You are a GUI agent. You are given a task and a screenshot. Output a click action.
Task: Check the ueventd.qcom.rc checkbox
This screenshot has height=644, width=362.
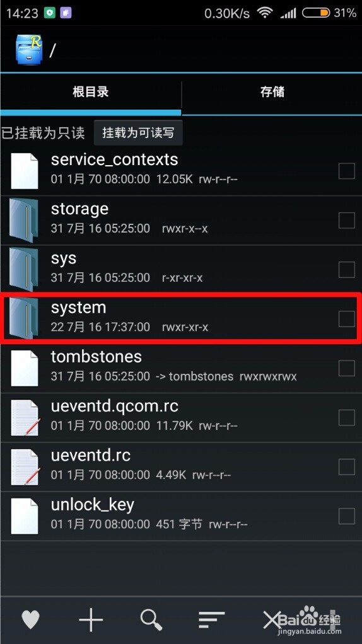click(x=346, y=417)
